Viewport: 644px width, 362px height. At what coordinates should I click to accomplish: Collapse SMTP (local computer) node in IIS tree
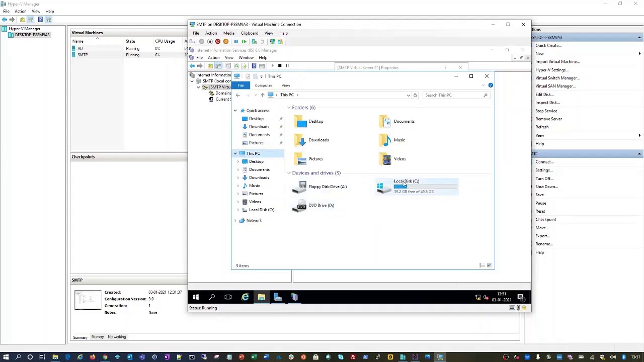tap(192, 81)
